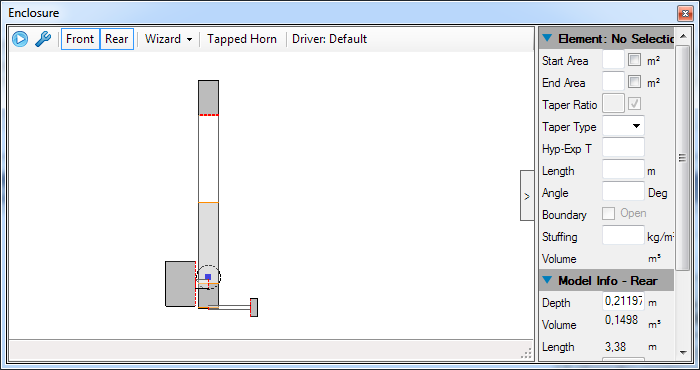Viewport: 700px width, 370px height.
Task: Close the Enclosure window
Action: click(684, 14)
